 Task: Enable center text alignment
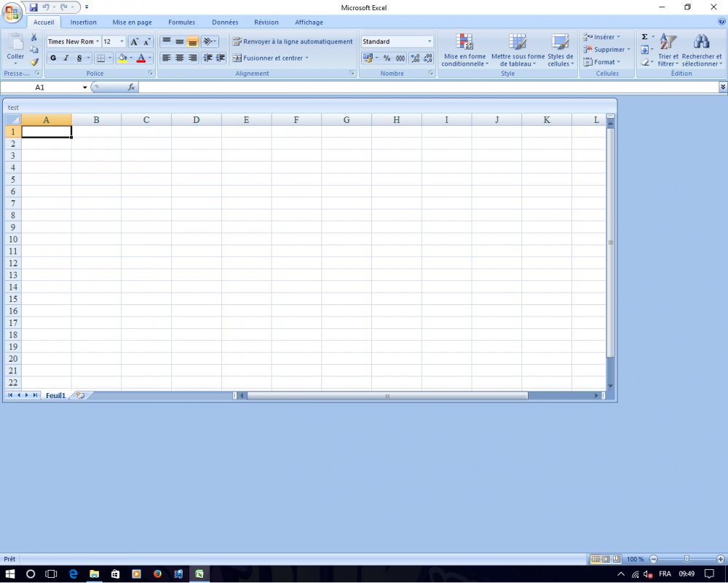178,57
